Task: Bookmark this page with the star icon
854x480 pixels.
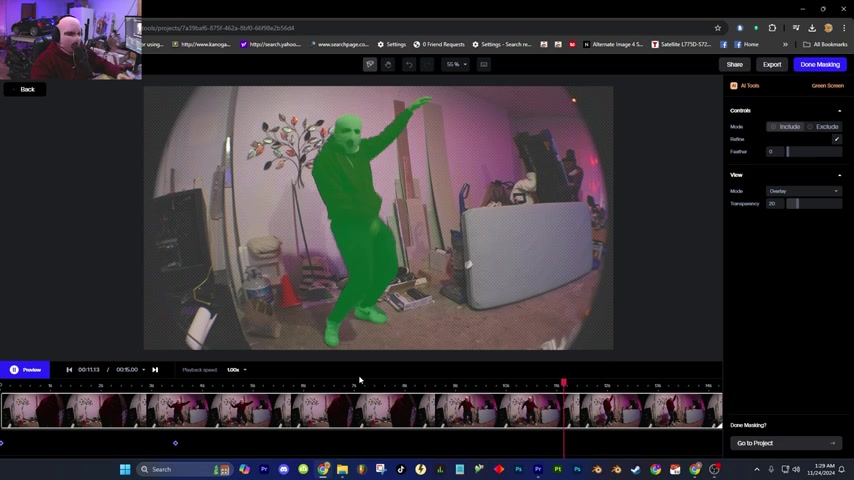Action: click(717, 28)
